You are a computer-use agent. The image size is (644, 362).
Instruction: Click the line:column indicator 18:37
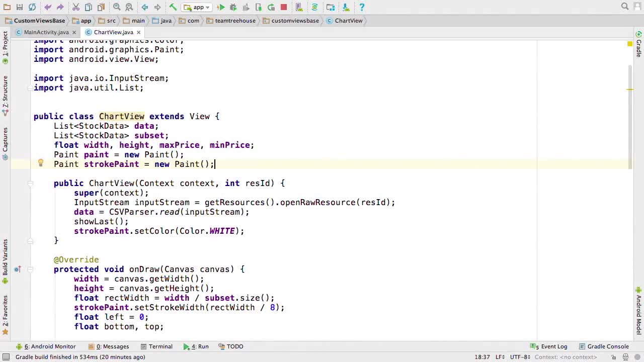482,357
